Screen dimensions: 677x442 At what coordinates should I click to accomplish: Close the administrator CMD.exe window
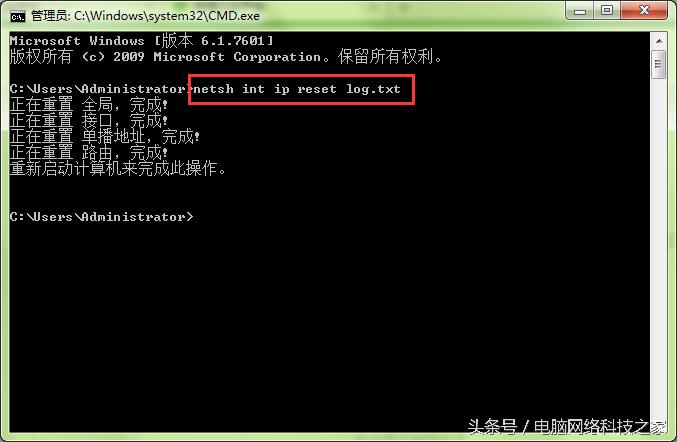point(644,11)
